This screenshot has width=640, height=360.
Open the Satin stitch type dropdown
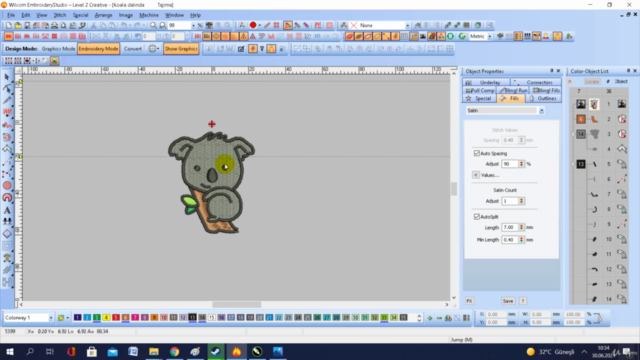pos(541,111)
